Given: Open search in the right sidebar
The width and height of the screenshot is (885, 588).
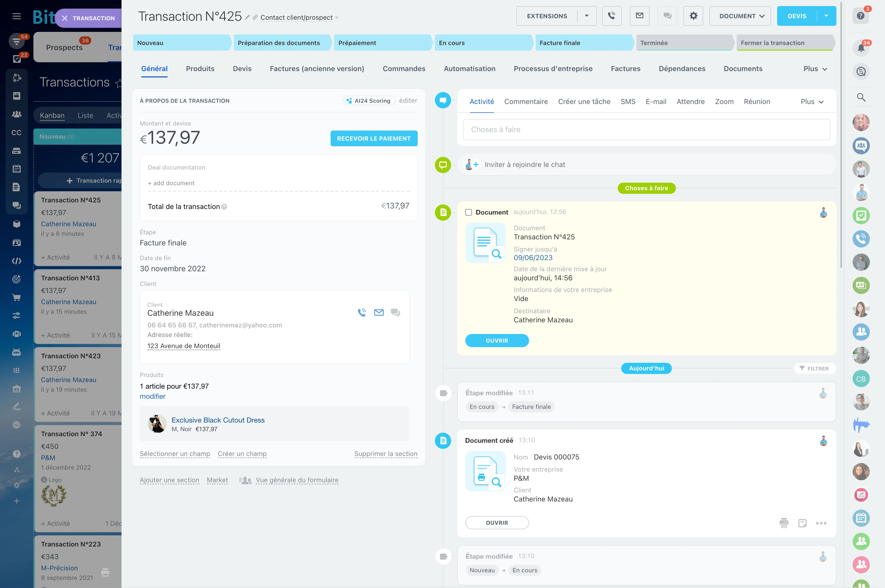Looking at the screenshot, I should pyautogui.click(x=861, y=97).
